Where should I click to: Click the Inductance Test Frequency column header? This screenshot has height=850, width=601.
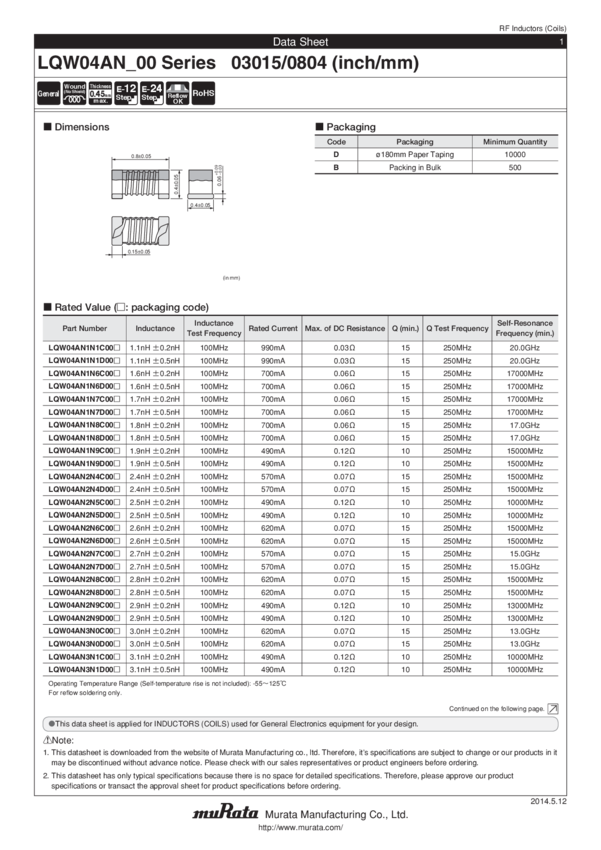pos(214,329)
